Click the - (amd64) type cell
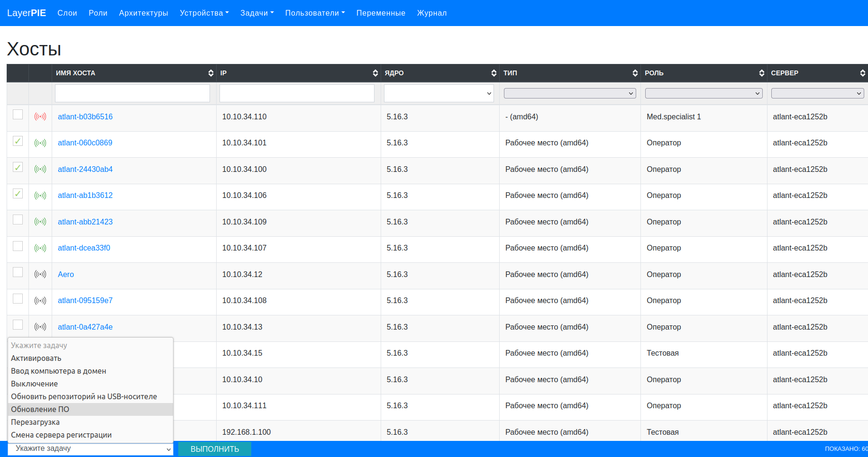This screenshot has width=868, height=457. pyautogui.click(x=522, y=116)
